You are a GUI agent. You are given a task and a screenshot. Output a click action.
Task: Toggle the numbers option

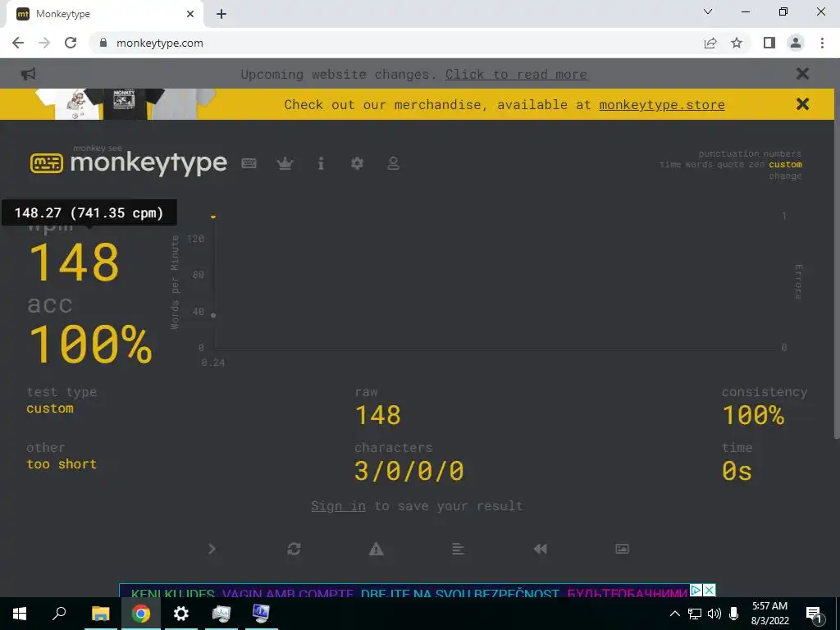pyautogui.click(x=782, y=153)
